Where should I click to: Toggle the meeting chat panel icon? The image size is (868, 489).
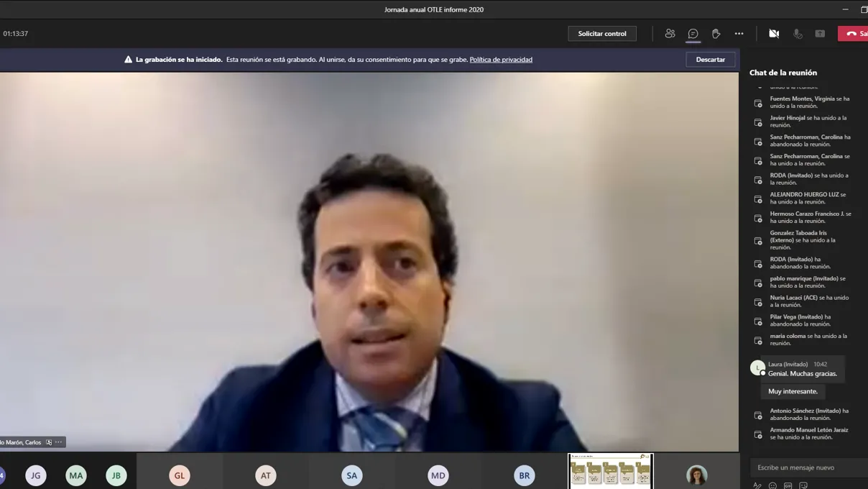coord(693,34)
